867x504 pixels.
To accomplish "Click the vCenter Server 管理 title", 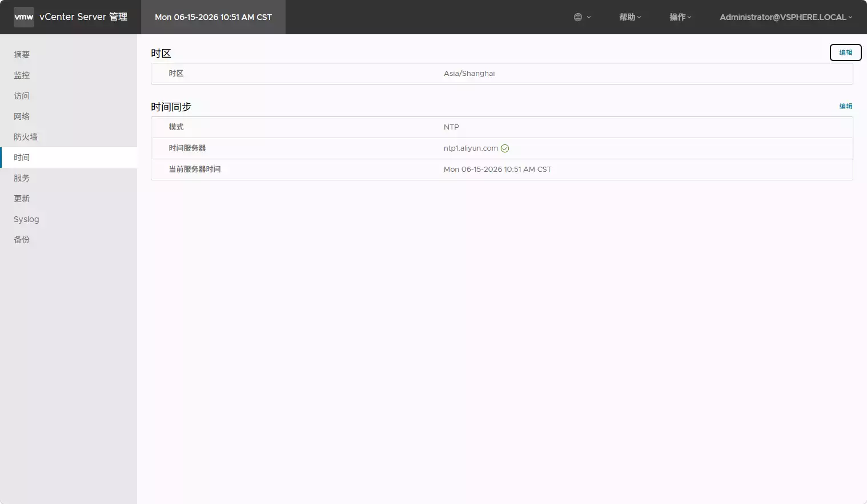I will (x=83, y=17).
